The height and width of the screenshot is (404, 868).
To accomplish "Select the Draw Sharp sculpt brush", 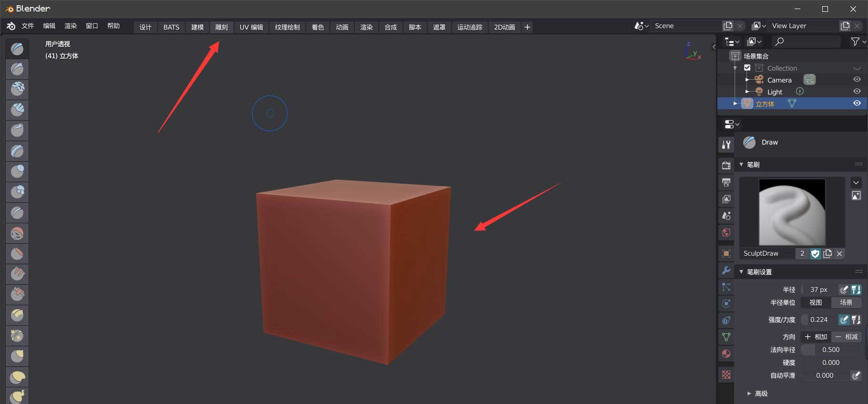I will [x=17, y=69].
